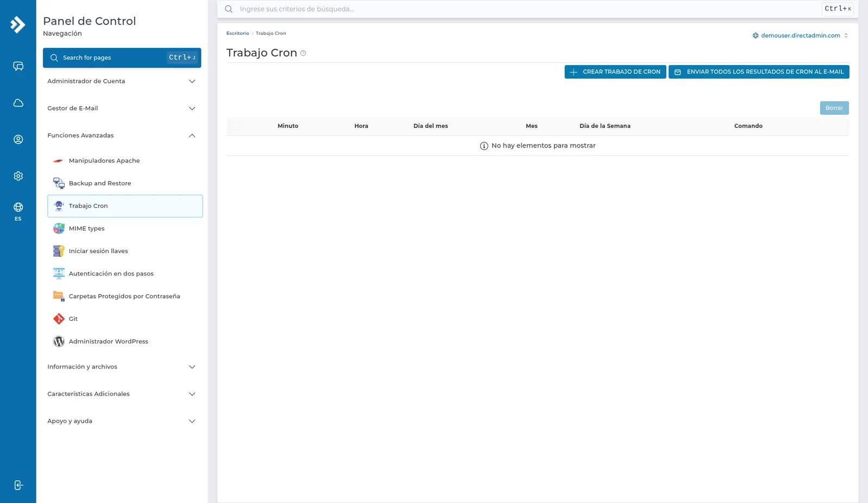
Task: Open the settings gear sidebar icon
Action: click(18, 176)
